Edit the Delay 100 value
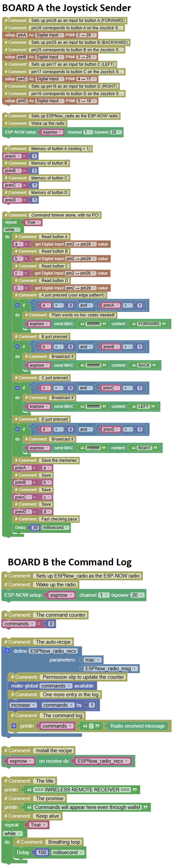The image size is (174, 868). click(x=42, y=852)
